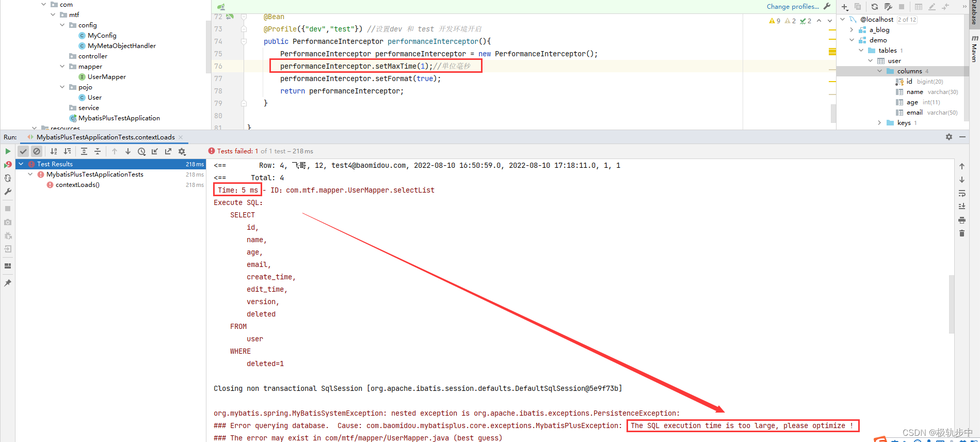Toggle scroll to end of console
Screen dimensions: 980x442
962,207
